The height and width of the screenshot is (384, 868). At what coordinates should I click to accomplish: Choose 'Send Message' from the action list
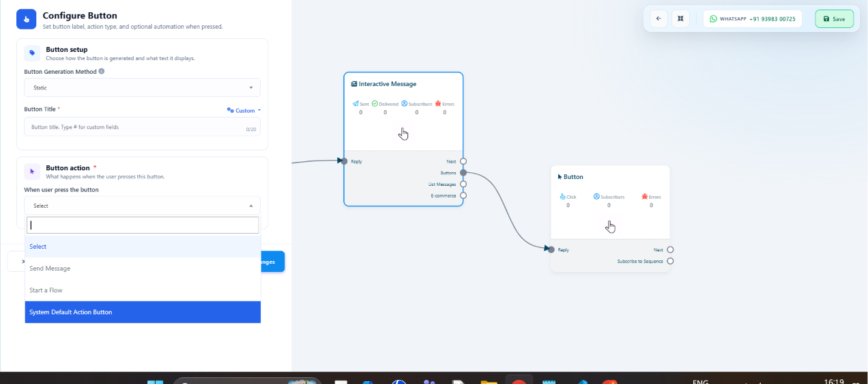(143, 269)
